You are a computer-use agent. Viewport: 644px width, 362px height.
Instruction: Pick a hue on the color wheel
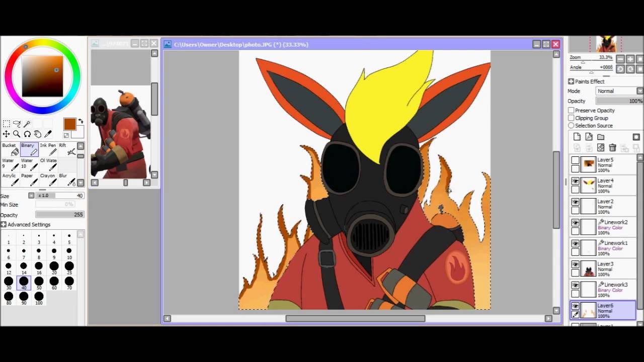(42, 76)
